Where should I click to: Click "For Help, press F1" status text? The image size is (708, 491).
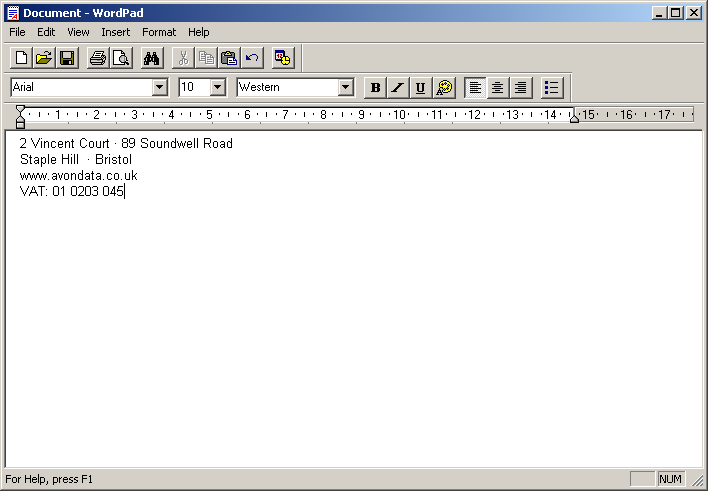click(49, 479)
